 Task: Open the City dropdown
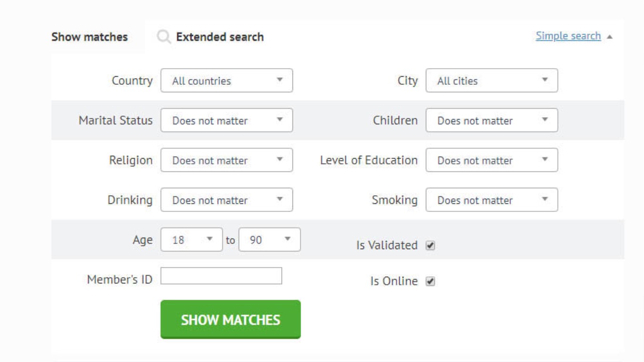point(492,80)
